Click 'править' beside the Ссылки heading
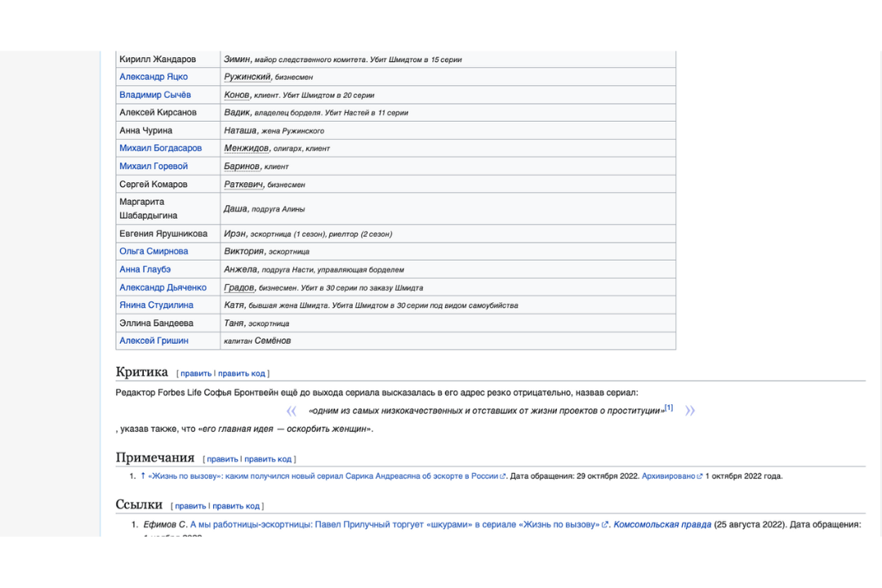 tap(190, 506)
